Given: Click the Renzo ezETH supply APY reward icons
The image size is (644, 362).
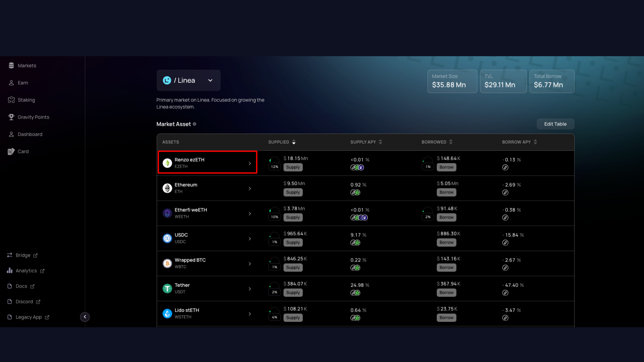Looking at the screenshot, I should [x=357, y=167].
